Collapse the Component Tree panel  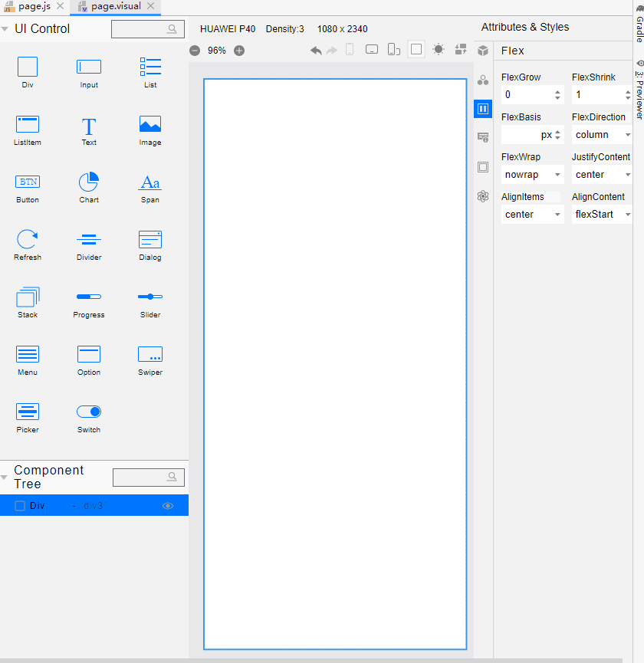tap(5, 478)
